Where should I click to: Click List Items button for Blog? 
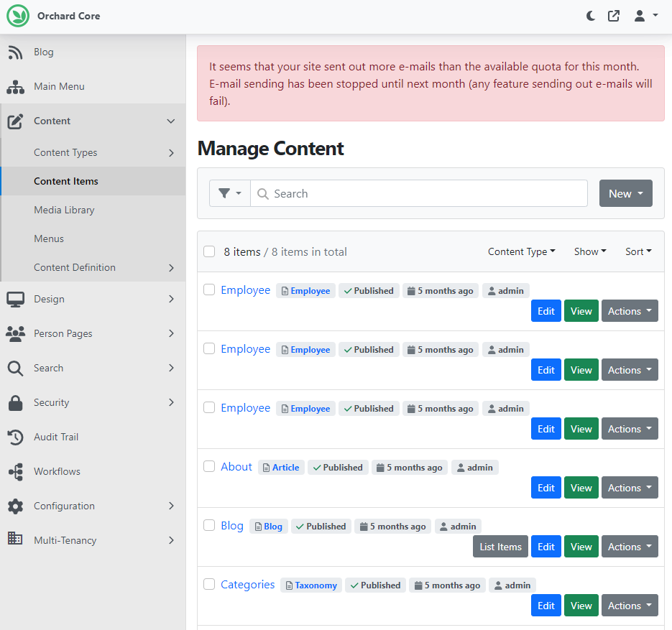(x=500, y=547)
